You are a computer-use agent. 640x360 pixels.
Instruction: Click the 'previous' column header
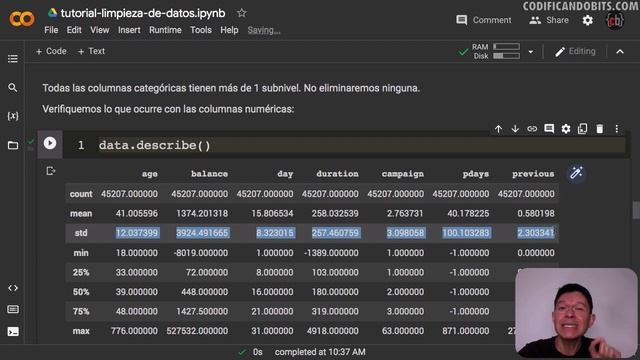533,174
